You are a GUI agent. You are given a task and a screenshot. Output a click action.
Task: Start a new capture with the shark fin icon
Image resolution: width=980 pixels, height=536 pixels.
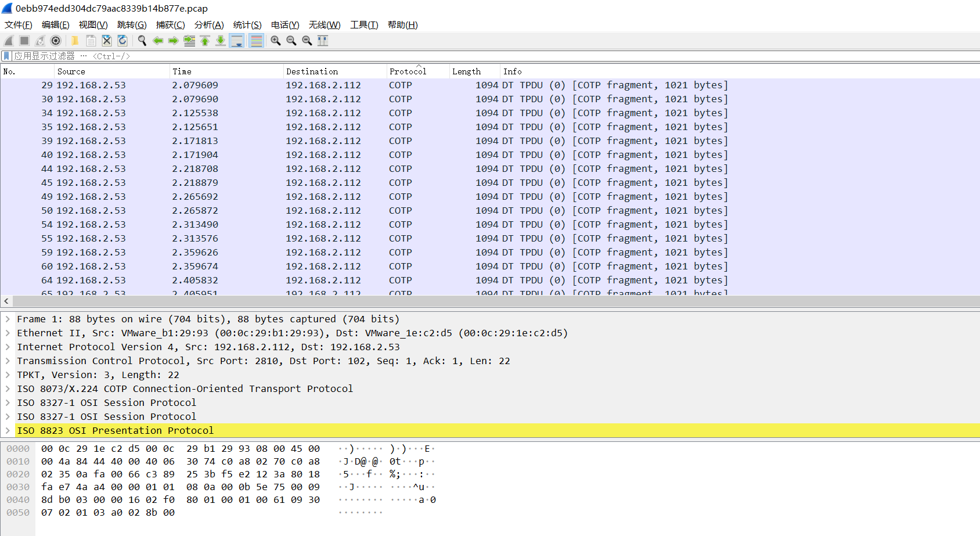click(x=8, y=41)
